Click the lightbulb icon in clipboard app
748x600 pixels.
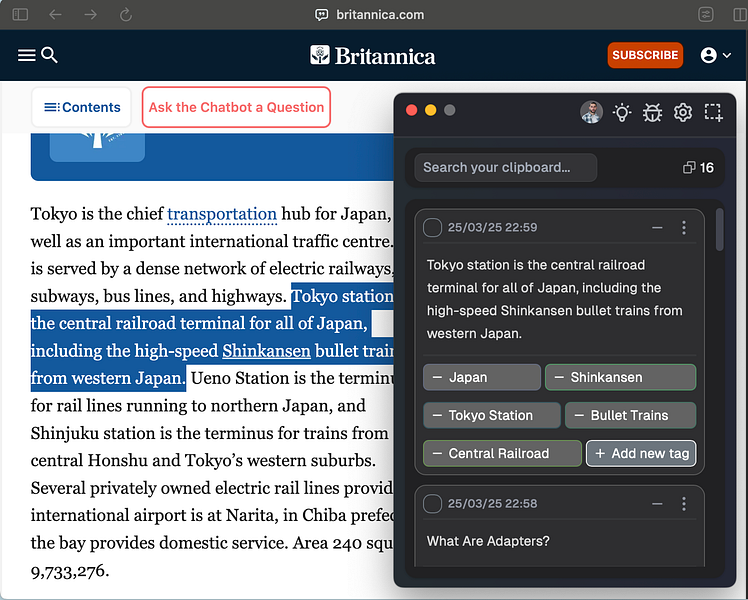pyautogui.click(x=622, y=112)
